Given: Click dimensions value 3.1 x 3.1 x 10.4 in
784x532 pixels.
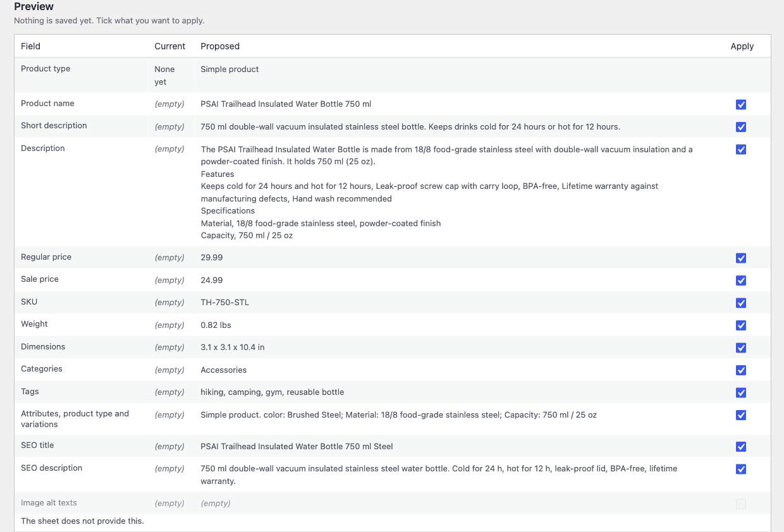Looking at the screenshot, I should pos(233,348).
